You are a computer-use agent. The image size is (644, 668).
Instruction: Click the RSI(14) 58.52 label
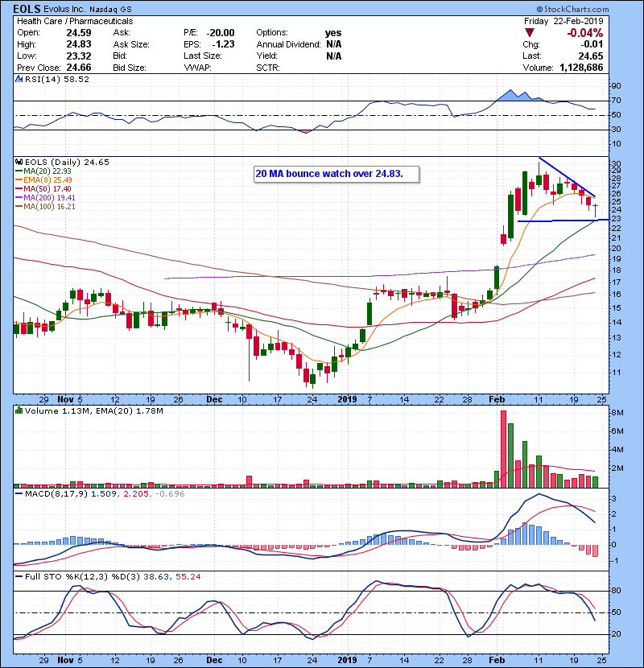57,79
